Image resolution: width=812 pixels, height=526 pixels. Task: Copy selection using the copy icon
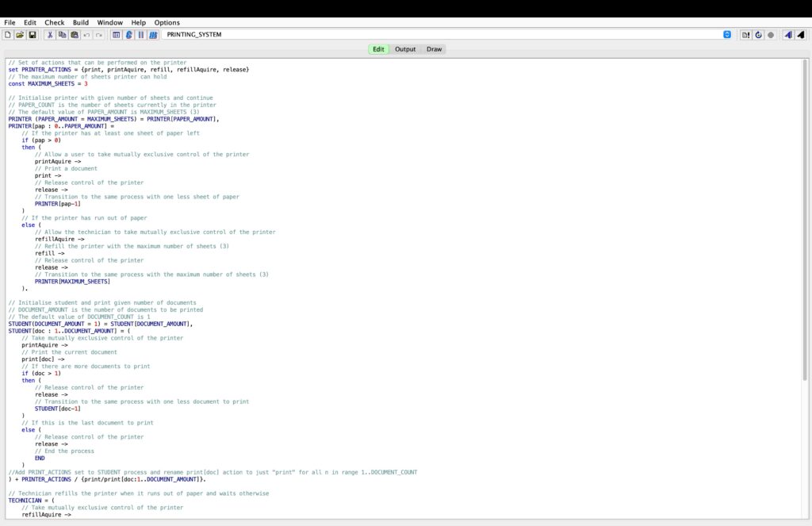click(x=62, y=35)
